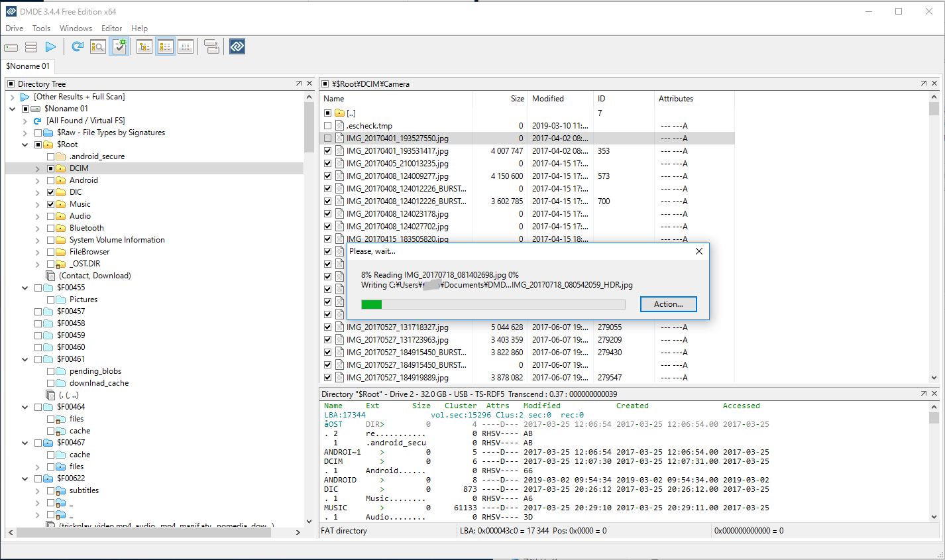Undock the Directory Tree panel

pyautogui.click(x=298, y=84)
